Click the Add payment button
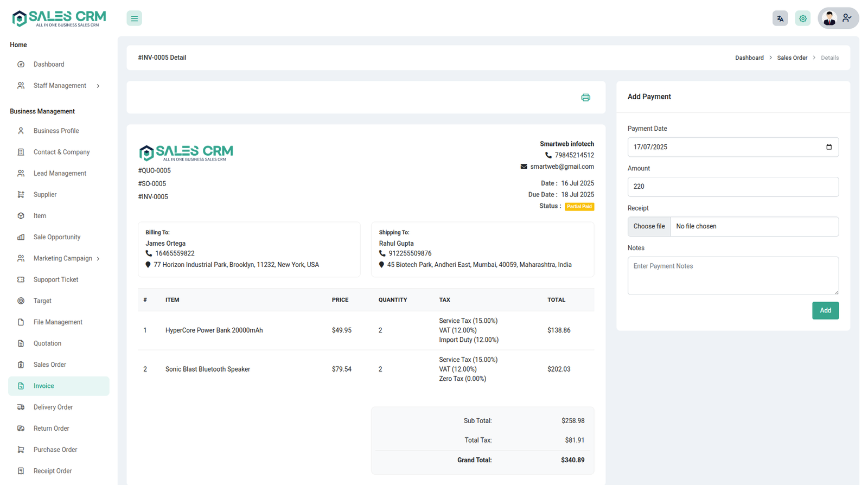This screenshot has height=485, width=868. coord(825,310)
